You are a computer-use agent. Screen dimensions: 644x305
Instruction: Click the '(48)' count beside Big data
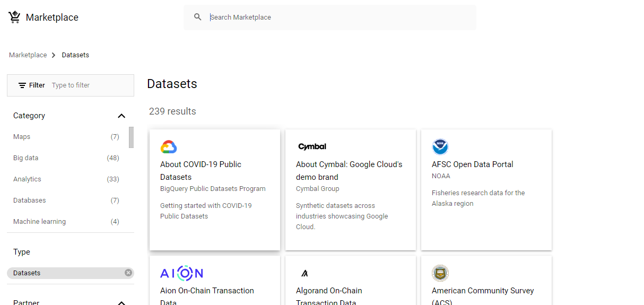coord(113,158)
